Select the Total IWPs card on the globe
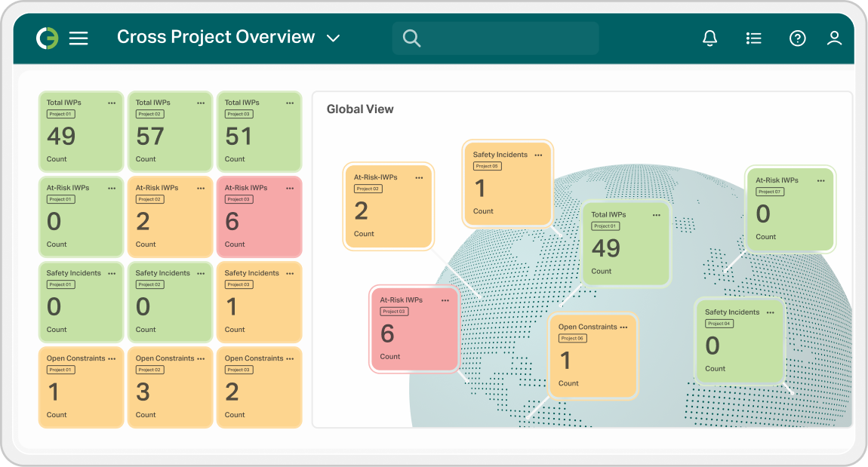 coord(626,243)
